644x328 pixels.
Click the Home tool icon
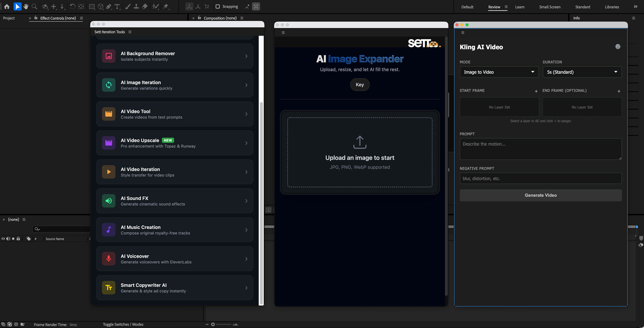click(x=7, y=6)
